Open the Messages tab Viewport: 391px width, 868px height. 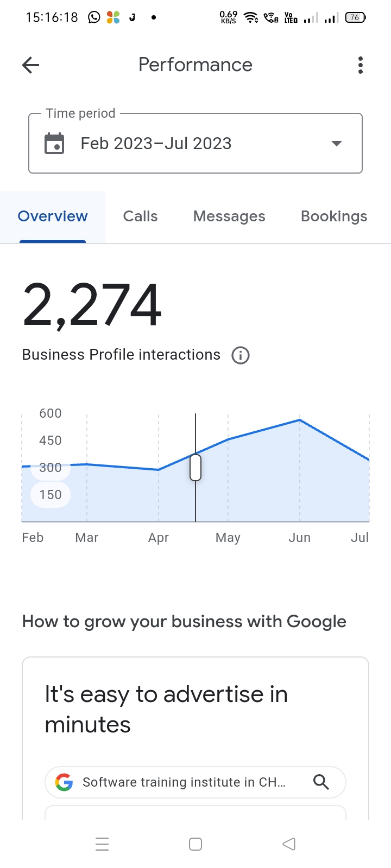229,216
